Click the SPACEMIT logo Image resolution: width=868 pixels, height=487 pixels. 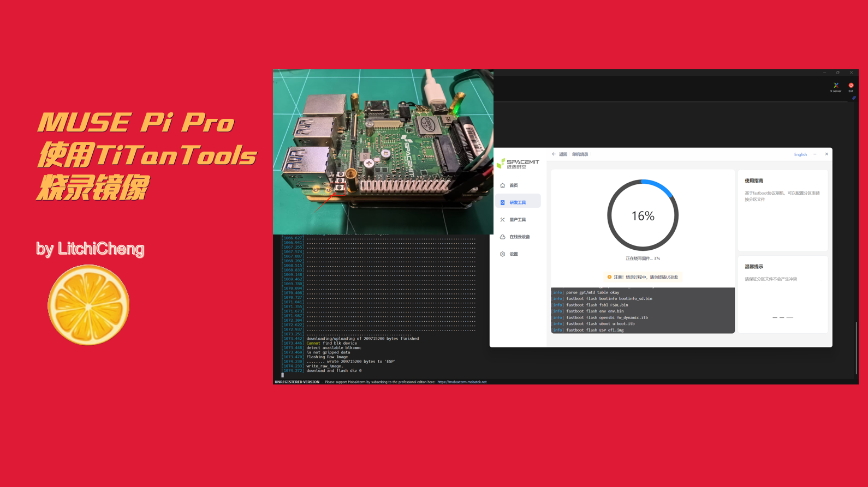pos(518,164)
